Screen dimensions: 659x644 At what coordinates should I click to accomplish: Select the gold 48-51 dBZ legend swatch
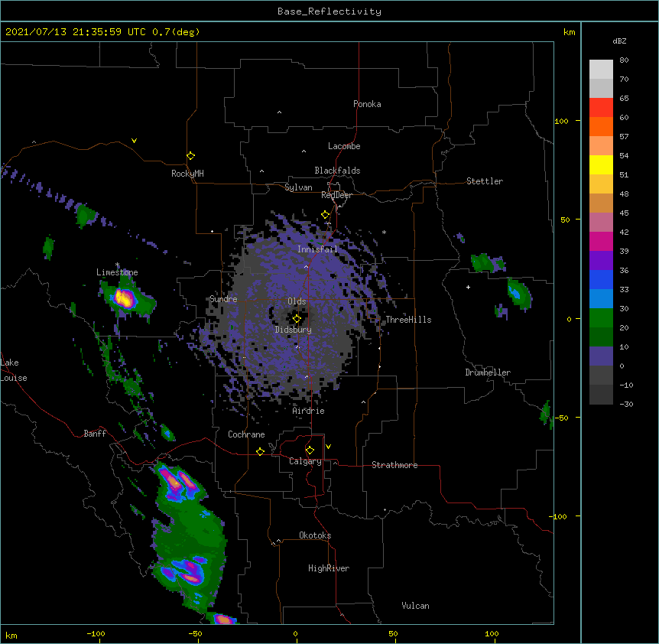pyautogui.click(x=601, y=184)
